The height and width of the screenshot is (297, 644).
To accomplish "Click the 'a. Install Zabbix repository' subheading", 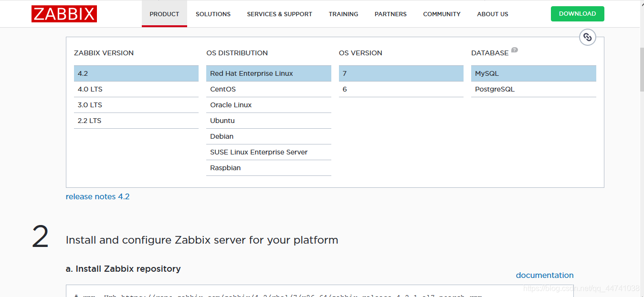I will coord(123,269).
